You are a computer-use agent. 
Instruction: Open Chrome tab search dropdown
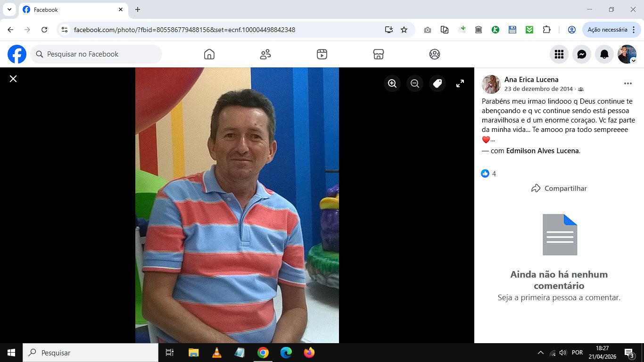pos(9,9)
